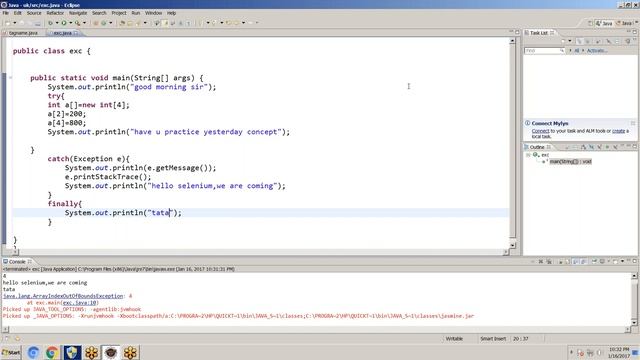Open the External Tools dropdown arrow
640x360 pixels.
84,23
